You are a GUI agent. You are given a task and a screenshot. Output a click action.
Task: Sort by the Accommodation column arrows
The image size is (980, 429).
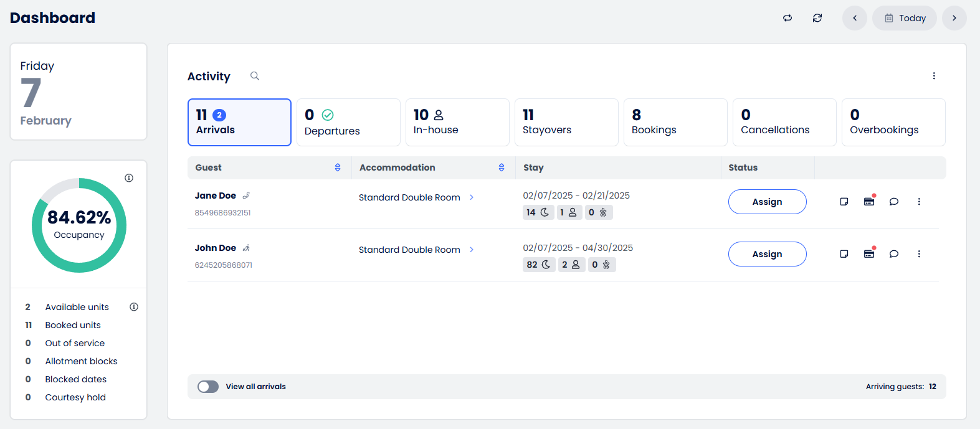click(502, 167)
